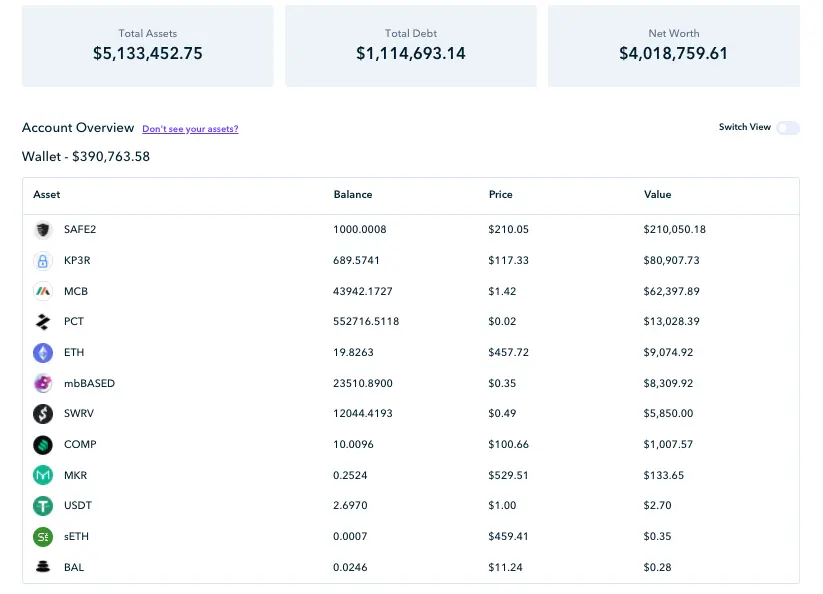823x594 pixels.
Task: Click the SAFE2 shield token icon
Action: point(43,230)
